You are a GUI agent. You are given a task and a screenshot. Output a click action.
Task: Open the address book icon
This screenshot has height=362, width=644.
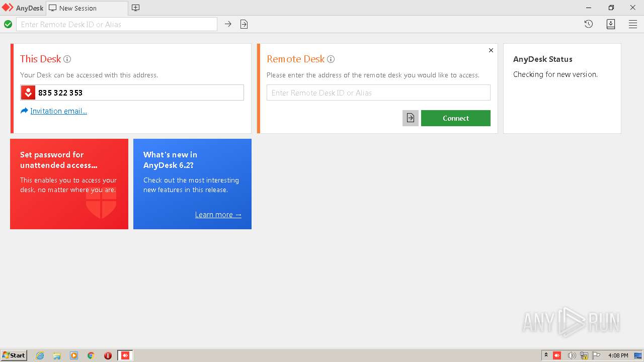(x=611, y=24)
